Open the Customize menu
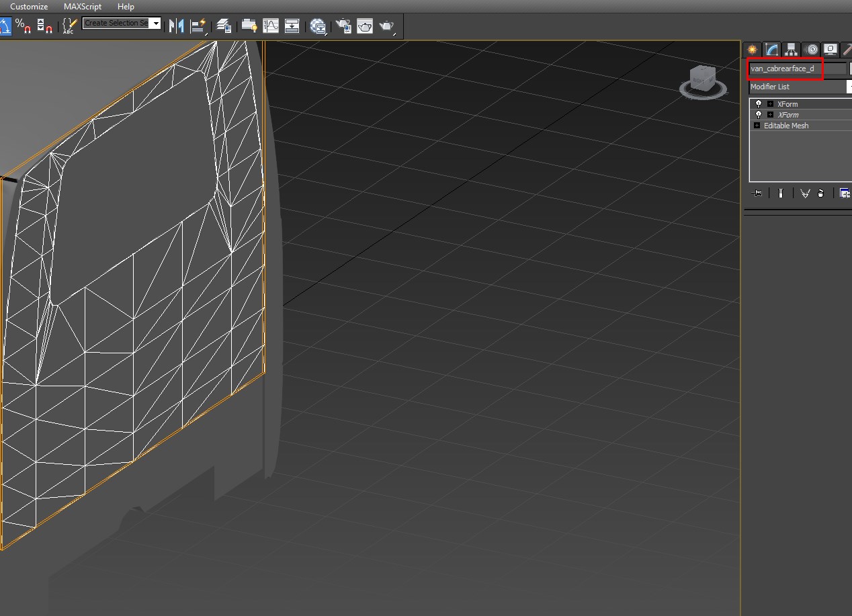Image resolution: width=852 pixels, height=616 pixels. tap(29, 6)
